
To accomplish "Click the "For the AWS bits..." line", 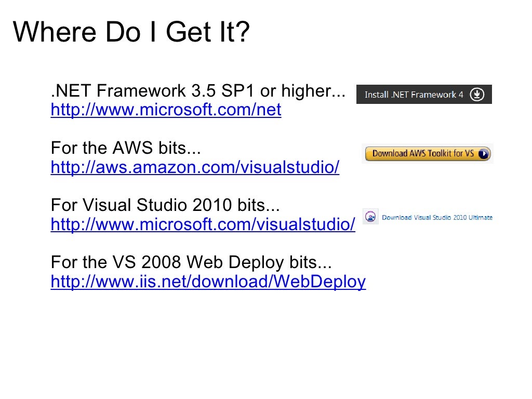I will pos(126,149).
